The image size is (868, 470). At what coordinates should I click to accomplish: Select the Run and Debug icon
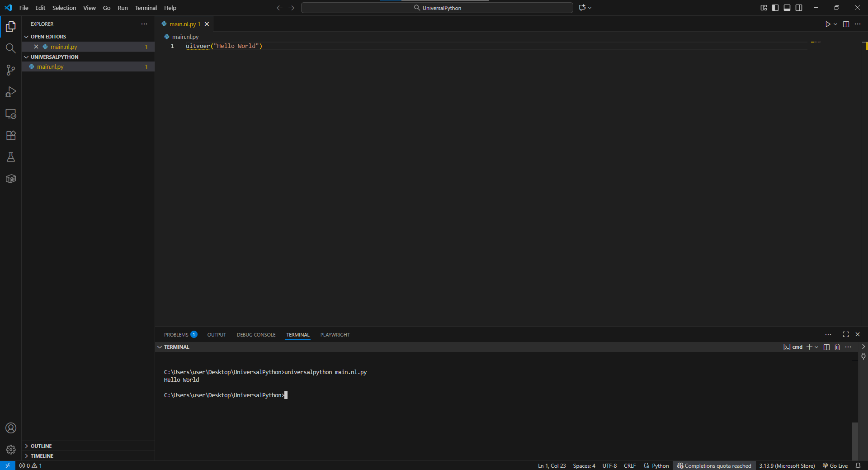[10, 92]
